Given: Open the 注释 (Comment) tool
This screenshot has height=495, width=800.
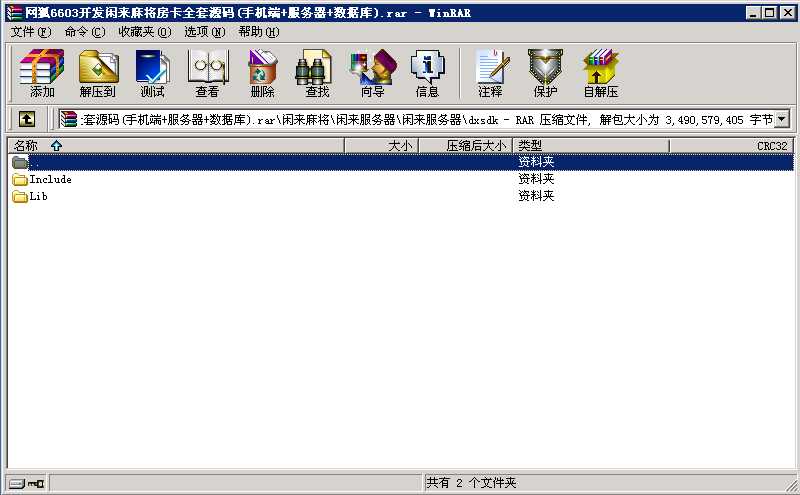Looking at the screenshot, I should (x=490, y=73).
